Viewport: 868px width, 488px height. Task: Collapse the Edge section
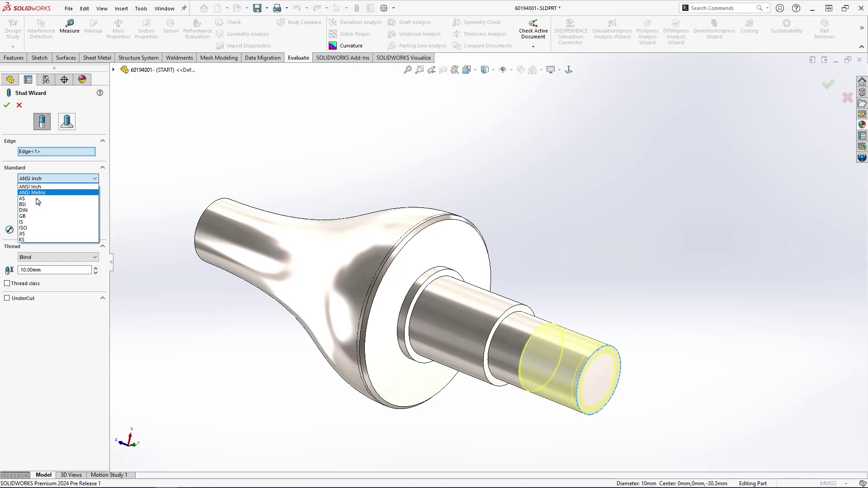coord(103,141)
